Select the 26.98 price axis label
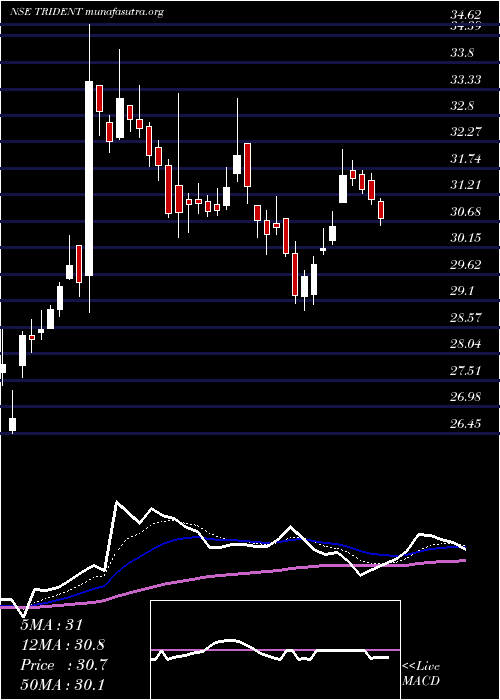The height and width of the screenshot is (700, 500). pos(466,397)
